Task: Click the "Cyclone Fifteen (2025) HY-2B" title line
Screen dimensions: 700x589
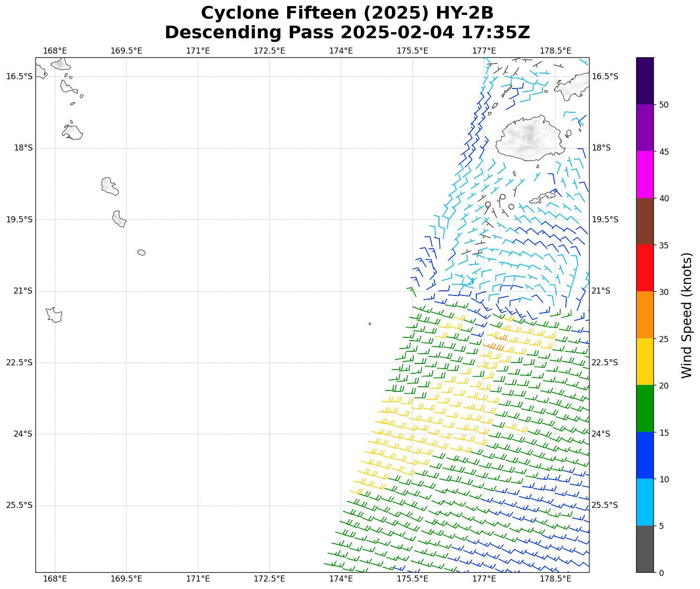Action: 347,13
